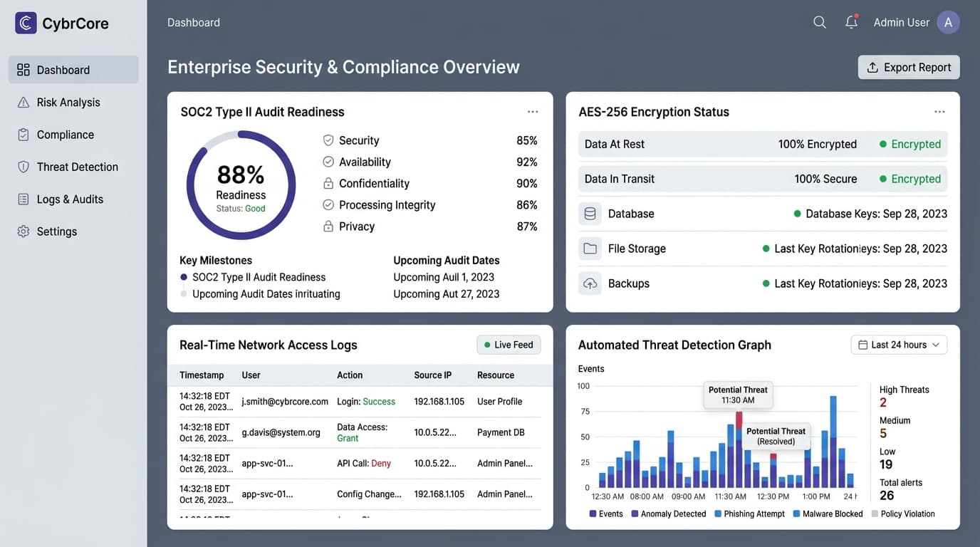Click the Settings gear icon

pos(24,231)
